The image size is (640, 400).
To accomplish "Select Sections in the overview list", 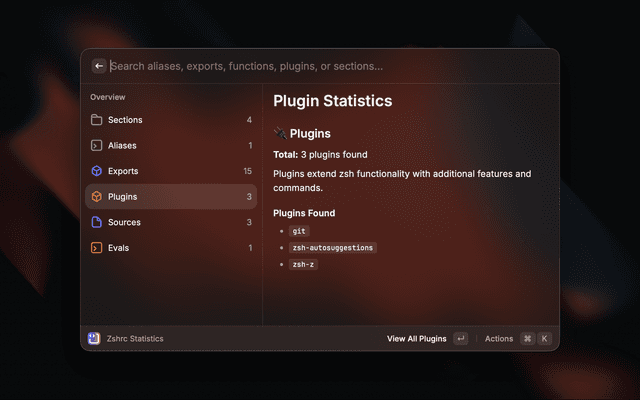I will click(170, 120).
